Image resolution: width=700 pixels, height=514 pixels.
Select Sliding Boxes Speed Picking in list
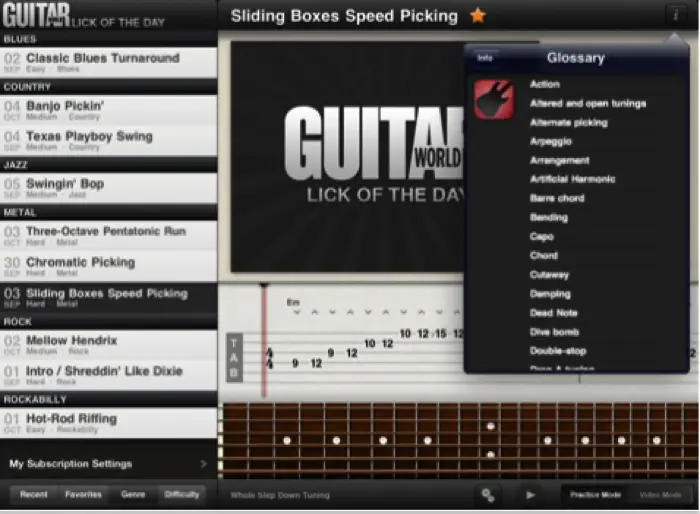coord(108,297)
